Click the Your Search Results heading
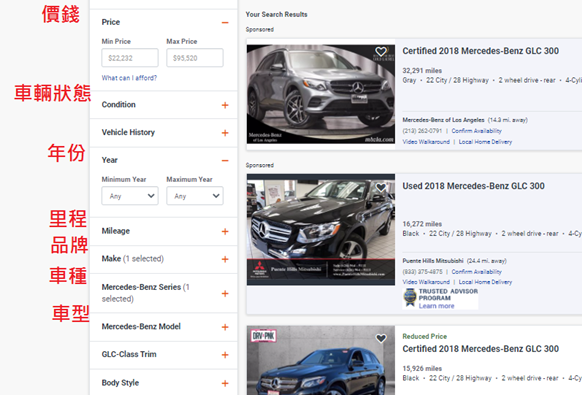This screenshot has height=395, width=582. [277, 14]
